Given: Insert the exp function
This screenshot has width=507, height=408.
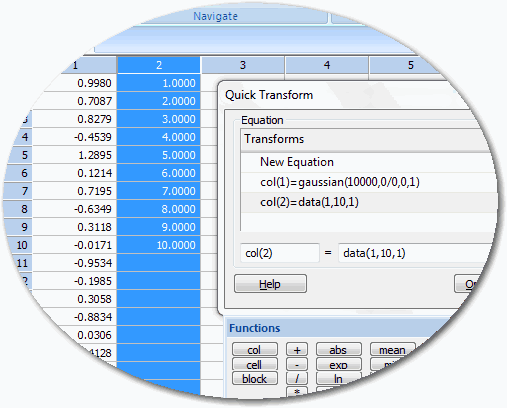Looking at the screenshot, I should (x=339, y=364).
